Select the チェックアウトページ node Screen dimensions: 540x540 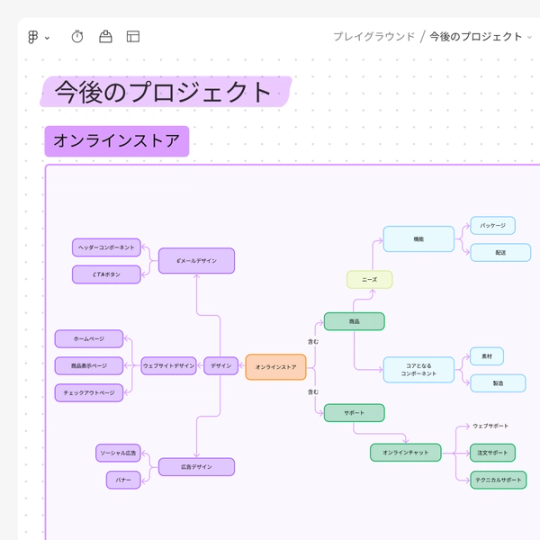click(89, 393)
